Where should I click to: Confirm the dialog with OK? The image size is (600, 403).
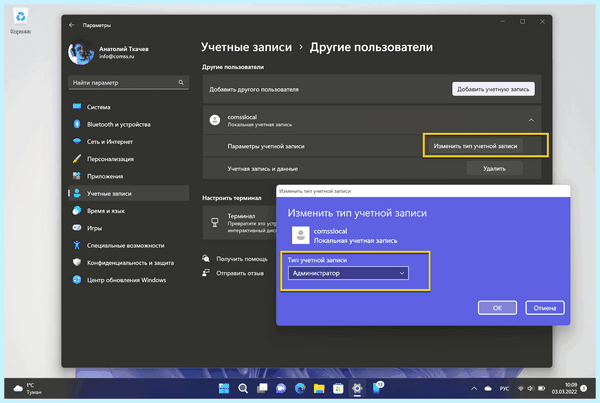point(497,308)
